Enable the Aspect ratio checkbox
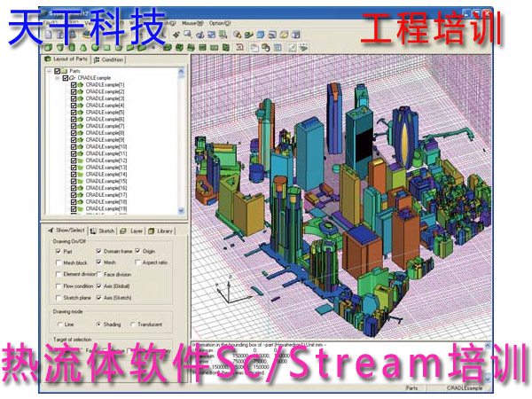 (x=137, y=263)
